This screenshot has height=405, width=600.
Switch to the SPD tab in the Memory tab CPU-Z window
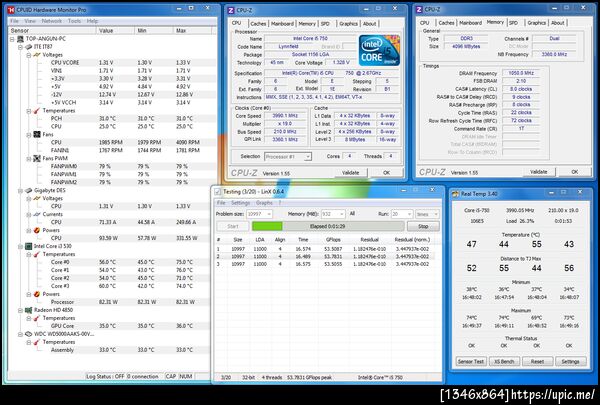(514, 23)
